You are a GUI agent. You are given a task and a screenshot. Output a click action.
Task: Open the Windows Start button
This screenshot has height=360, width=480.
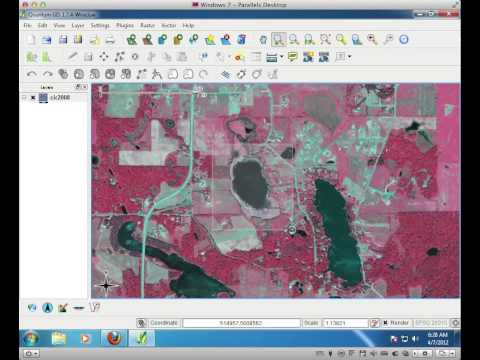click(31, 338)
